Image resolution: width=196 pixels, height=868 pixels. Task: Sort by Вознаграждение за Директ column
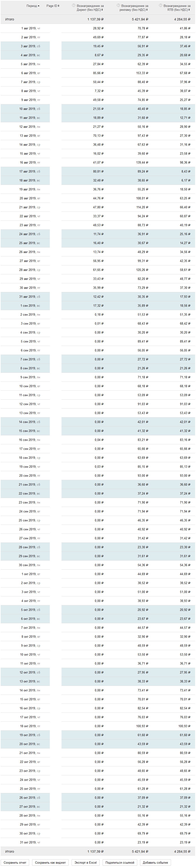click(x=90, y=8)
